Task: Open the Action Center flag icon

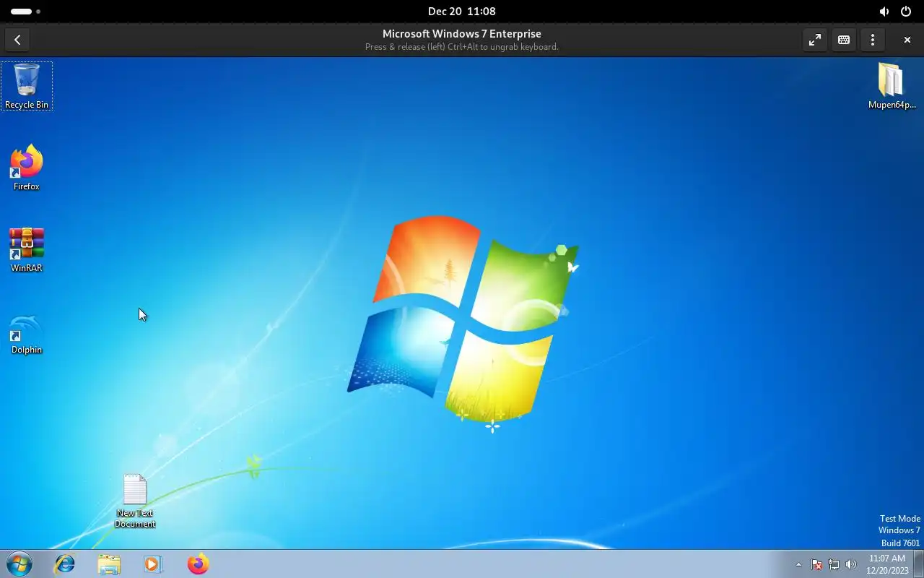Action: tap(816, 564)
